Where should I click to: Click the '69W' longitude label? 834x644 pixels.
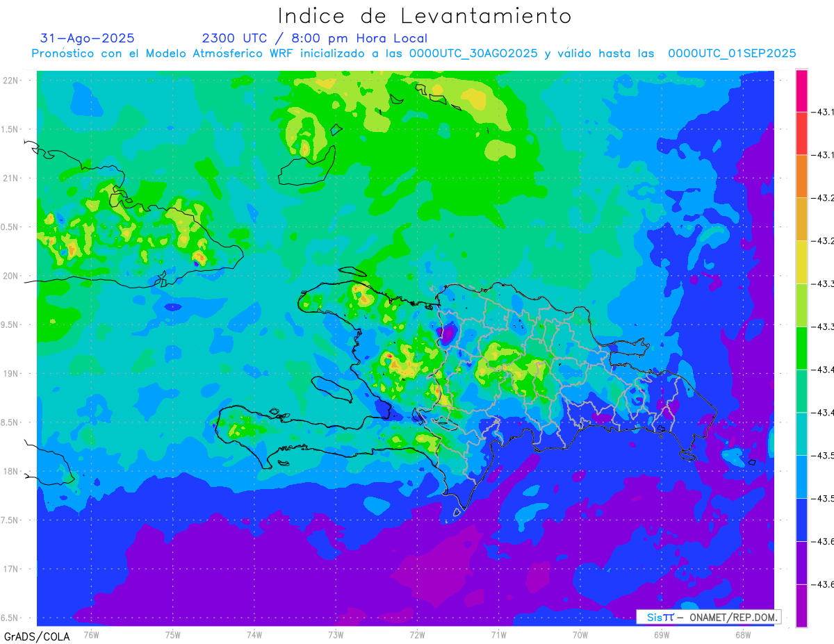click(x=662, y=634)
